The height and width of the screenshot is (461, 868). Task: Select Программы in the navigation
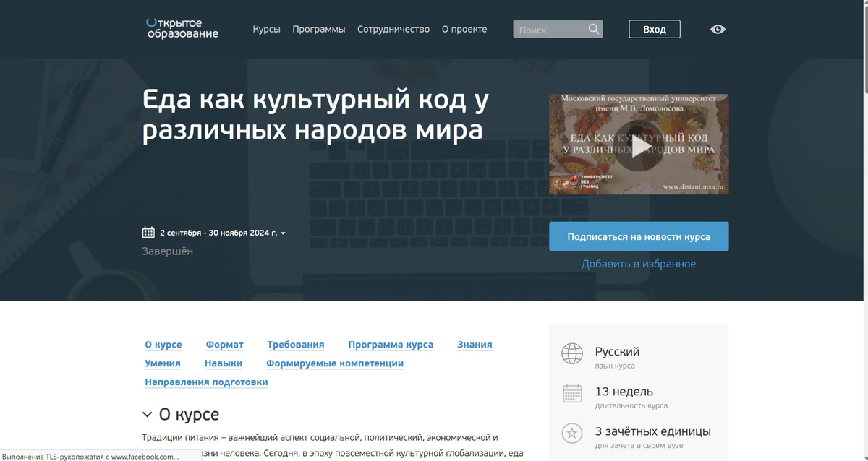318,29
